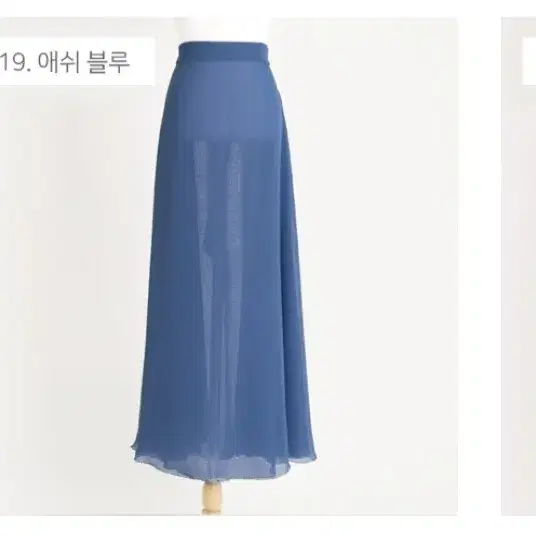Tap the partially visible next product card

[x=518, y=266]
